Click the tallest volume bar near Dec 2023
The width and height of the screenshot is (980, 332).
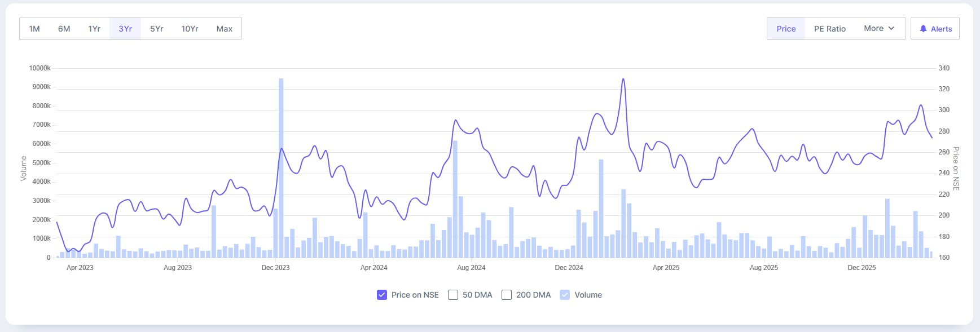pos(281,169)
